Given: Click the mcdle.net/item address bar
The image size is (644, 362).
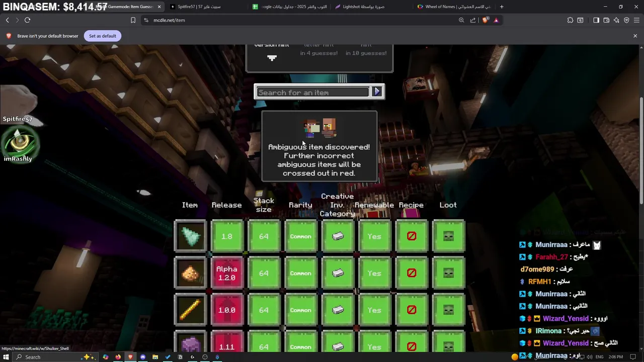Looking at the screenshot, I should (x=302, y=20).
